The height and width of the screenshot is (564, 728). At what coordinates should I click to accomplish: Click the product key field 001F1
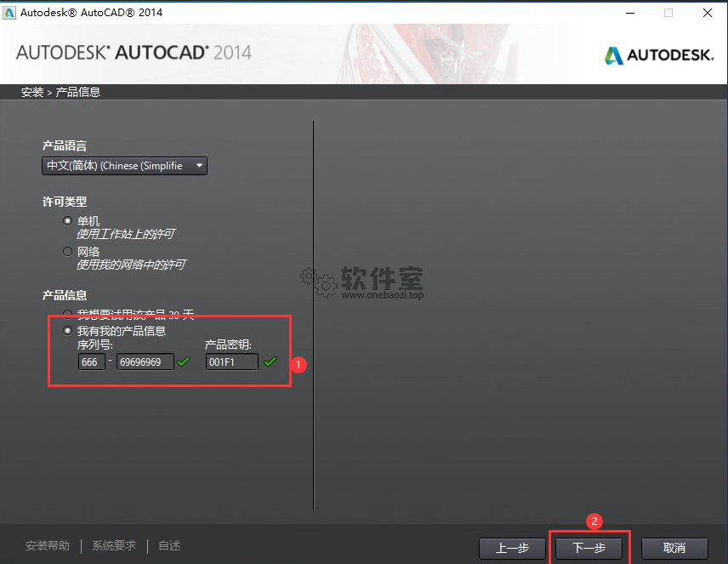232,362
